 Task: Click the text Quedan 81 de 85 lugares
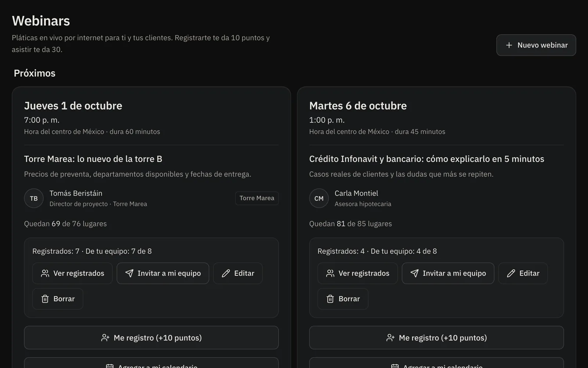pyautogui.click(x=351, y=224)
